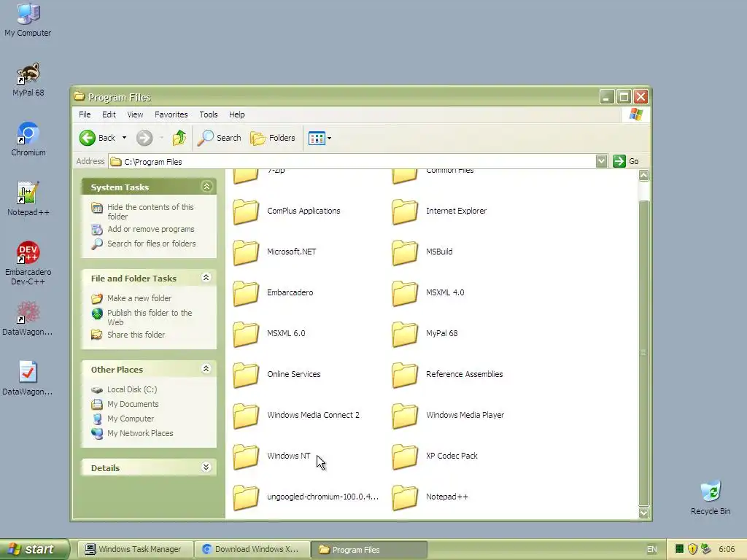Screen dimensions: 747x560
Task: Expand the address bar dropdown
Action: pos(601,161)
